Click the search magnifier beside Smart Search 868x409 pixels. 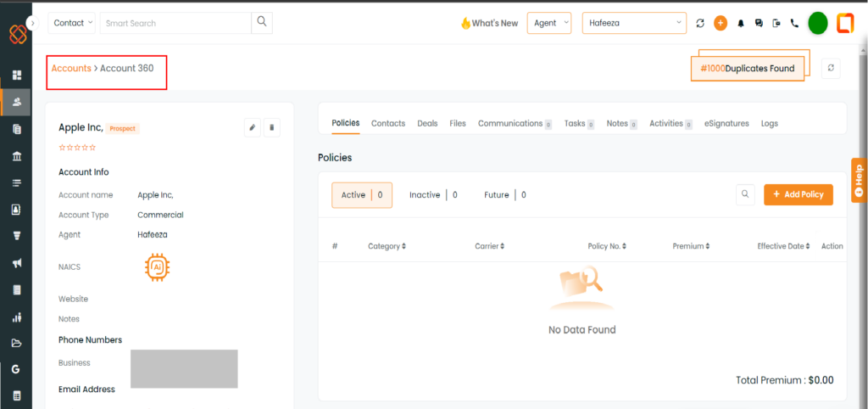262,23
